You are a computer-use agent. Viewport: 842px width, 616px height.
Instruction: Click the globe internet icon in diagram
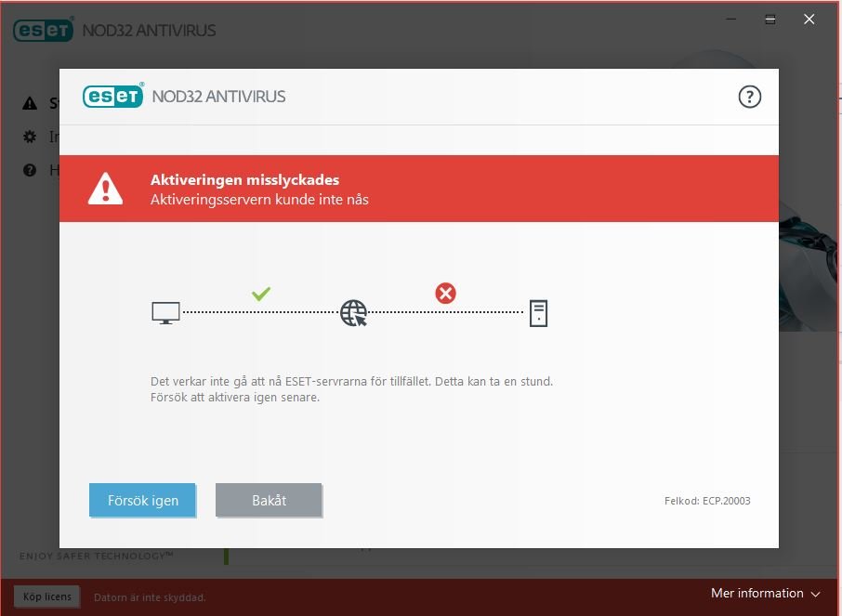[x=353, y=313]
